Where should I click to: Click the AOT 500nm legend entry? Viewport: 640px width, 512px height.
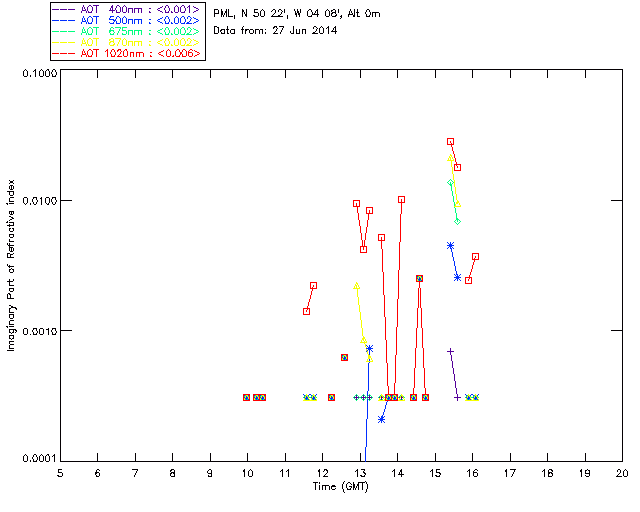pos(127,20)
